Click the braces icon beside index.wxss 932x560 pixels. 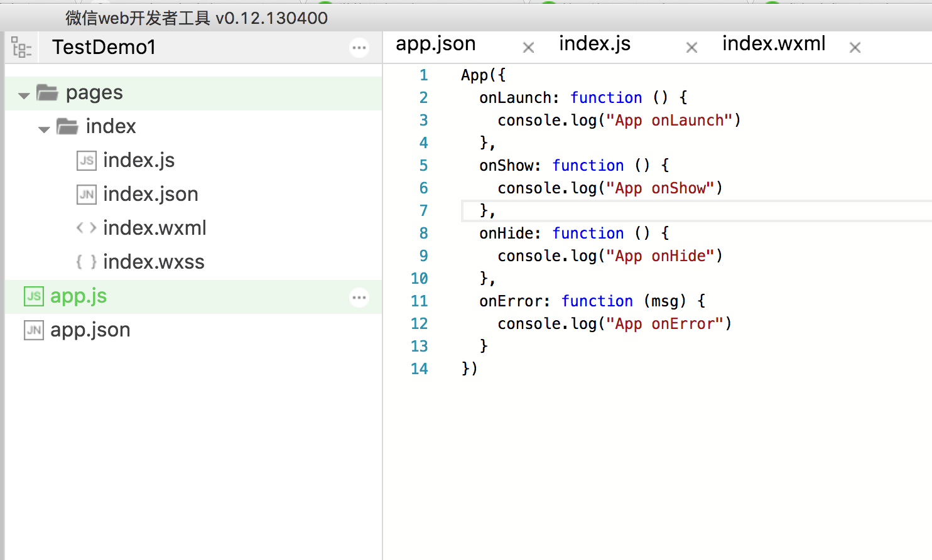point(87,262)
